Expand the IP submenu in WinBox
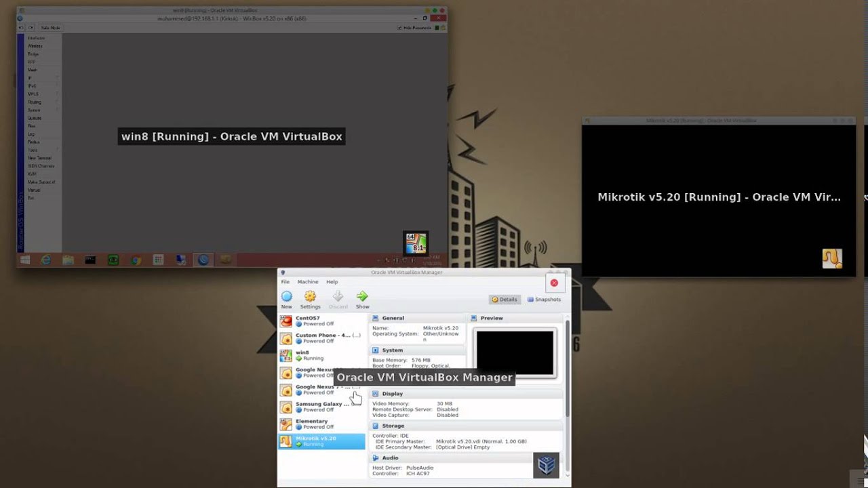 coord(42,78)
